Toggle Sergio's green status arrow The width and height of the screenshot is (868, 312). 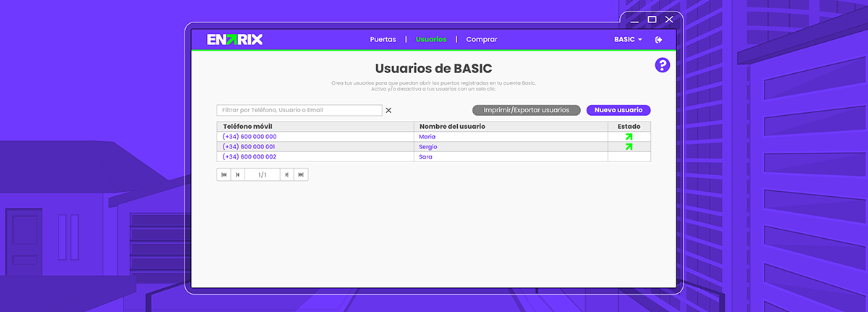point(629,146)
